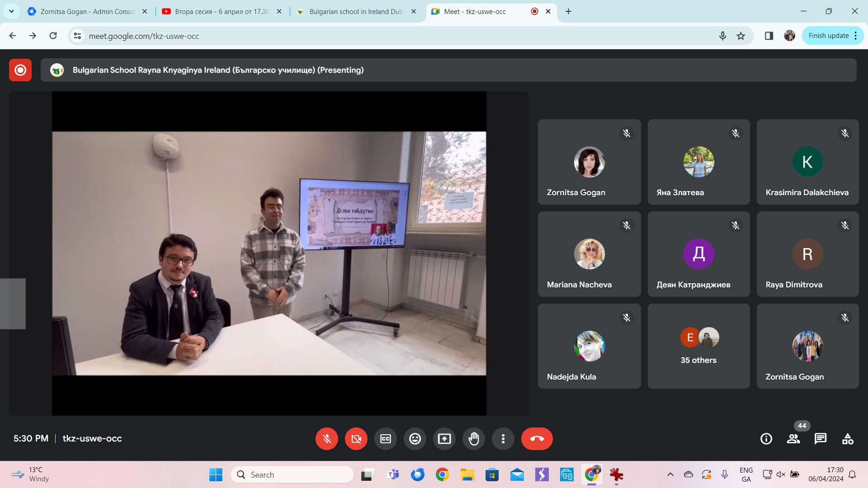
Task: Click the Windows taskbar Search box
Action: [292, 474]
